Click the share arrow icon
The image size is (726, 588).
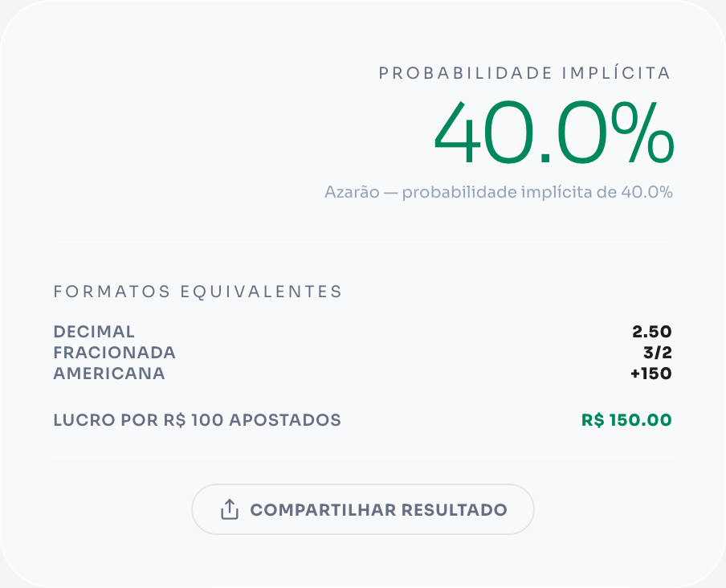click(x=230, y=509)
